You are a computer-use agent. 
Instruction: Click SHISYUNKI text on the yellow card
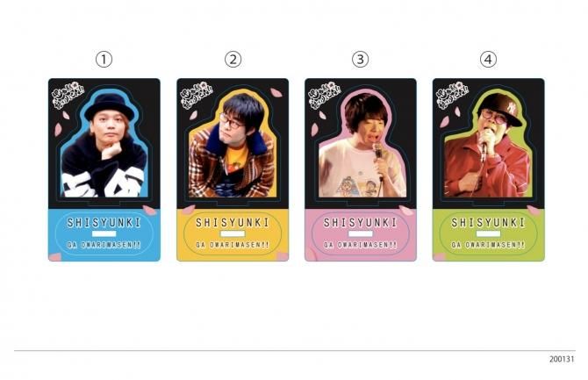[233, 222]
